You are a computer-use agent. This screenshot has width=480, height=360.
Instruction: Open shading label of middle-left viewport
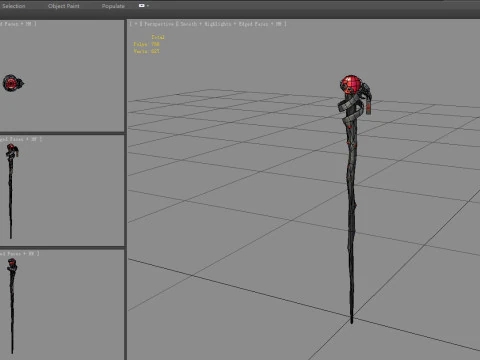click(21, 139)
